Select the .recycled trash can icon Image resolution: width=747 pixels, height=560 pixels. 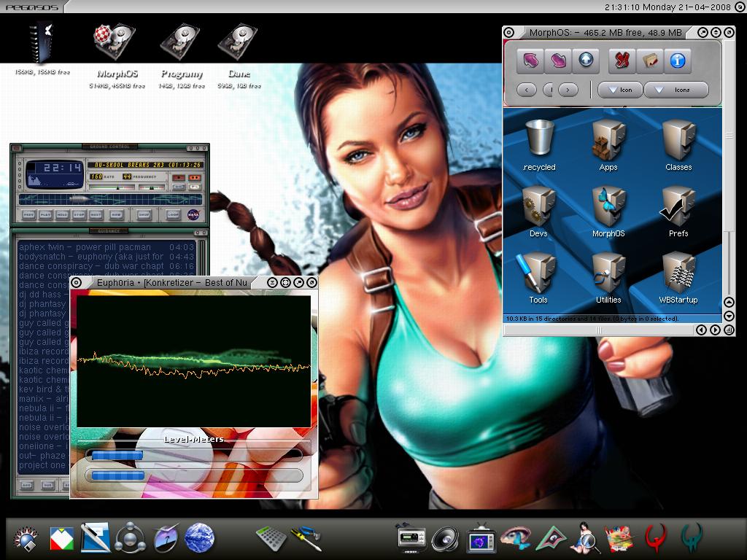point(539,145)
